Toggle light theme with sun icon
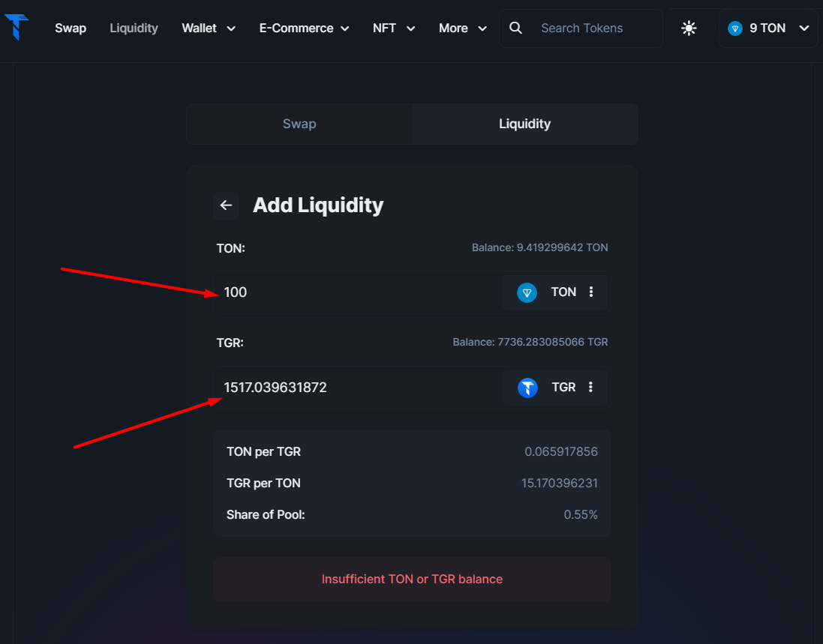 (689, 28)
